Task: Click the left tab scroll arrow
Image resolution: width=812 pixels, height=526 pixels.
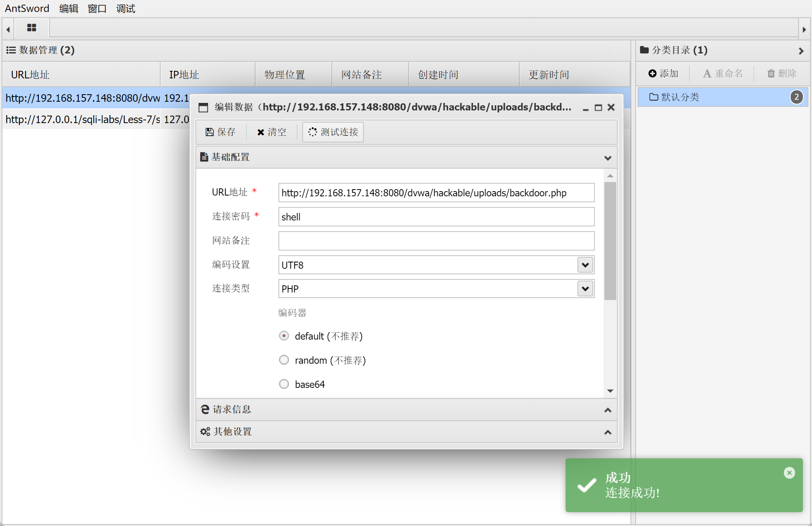Action: [8, 29]
